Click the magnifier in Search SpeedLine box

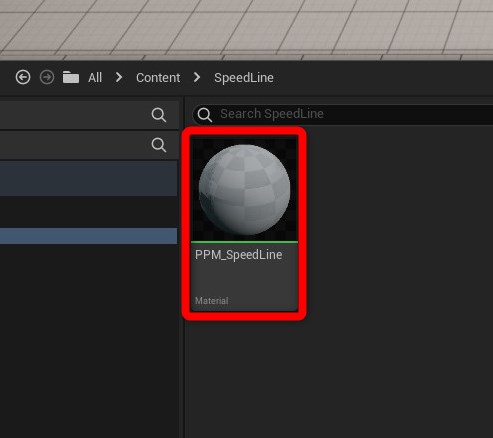(x=204, y=114)
